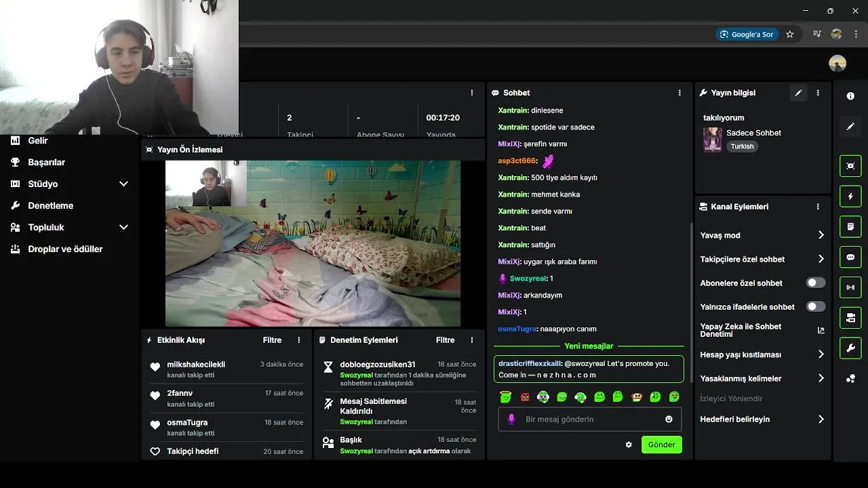Enable Yalnızca ifadelerle sohbet switch
868x488 pixels.
[816, 306]
